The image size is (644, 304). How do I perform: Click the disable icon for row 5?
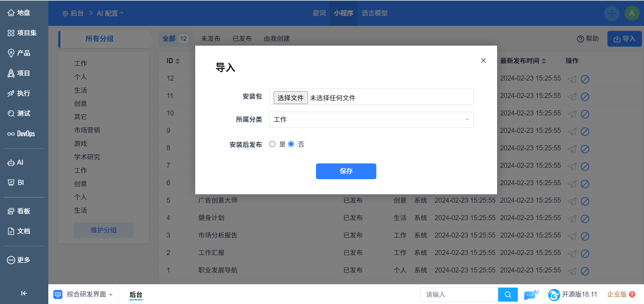tap(585, 201)
